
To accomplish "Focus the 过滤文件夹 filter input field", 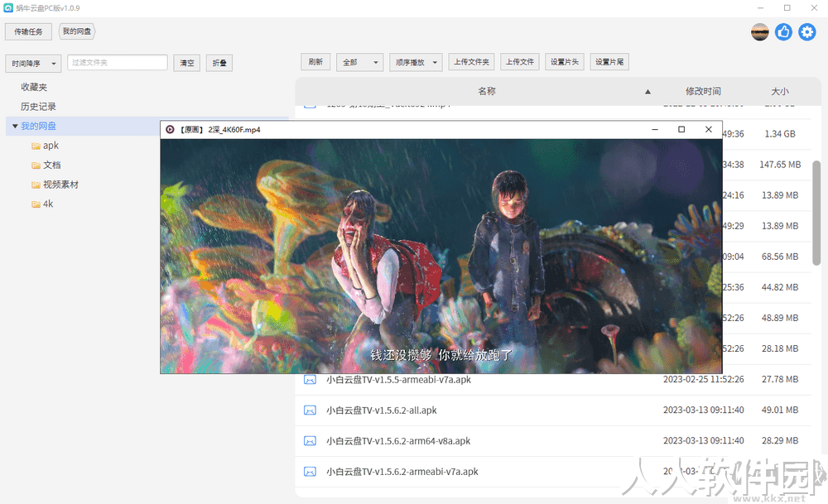I will pos(118,62).
